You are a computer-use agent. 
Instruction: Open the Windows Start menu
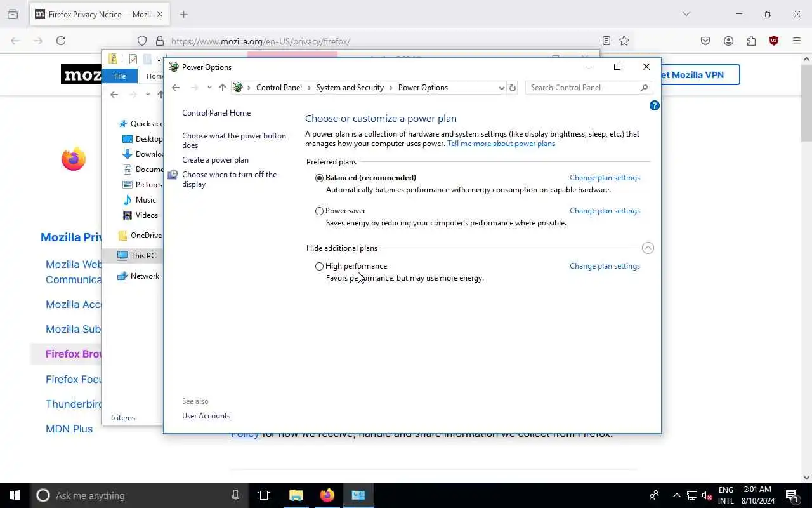[x=15, y=495]
